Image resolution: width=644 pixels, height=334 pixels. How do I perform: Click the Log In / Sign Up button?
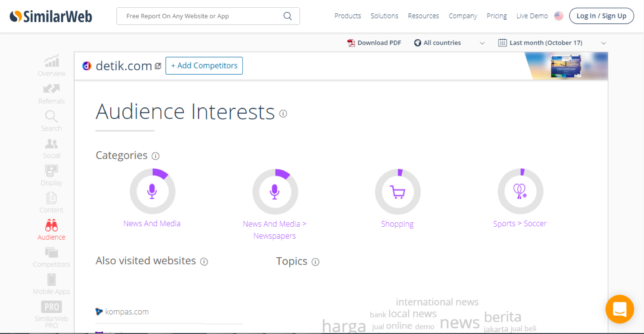click(601, 16)
